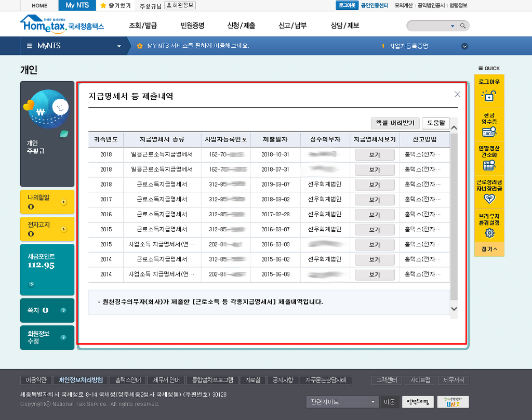Image resolution: width=532 pixels, height=420 pixels.
Task: Open year-end settlement (연말정산 간소화) quick icon
Action: point(489,165)
